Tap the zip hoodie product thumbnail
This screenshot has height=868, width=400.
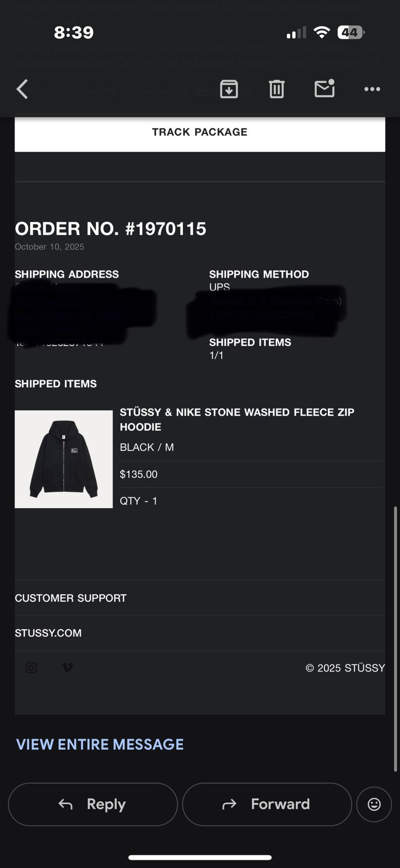(x=64, y=459)
